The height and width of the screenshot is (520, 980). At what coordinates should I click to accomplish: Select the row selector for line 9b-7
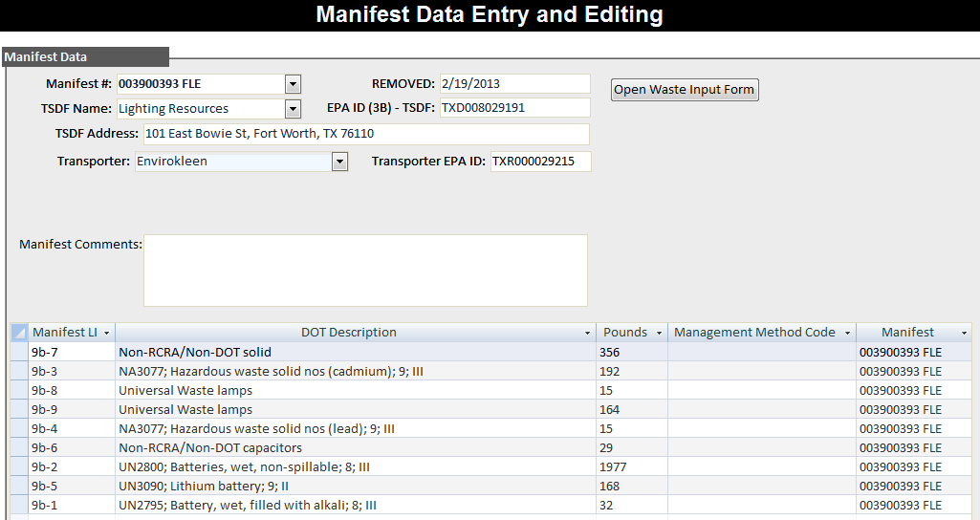coord(19,352)
